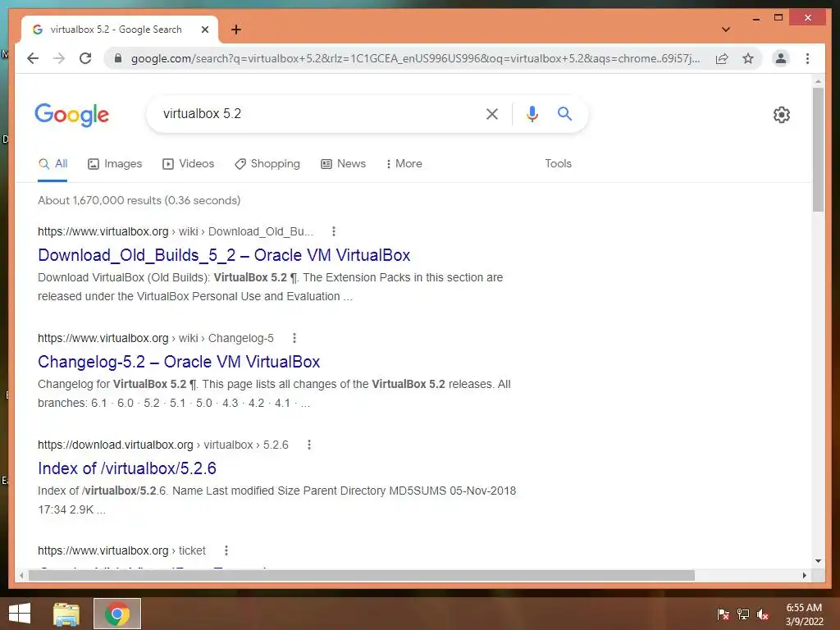Open the Action Center flag icon
The height and width of the screenshot is (630, 840).
[x=724, y=614]
